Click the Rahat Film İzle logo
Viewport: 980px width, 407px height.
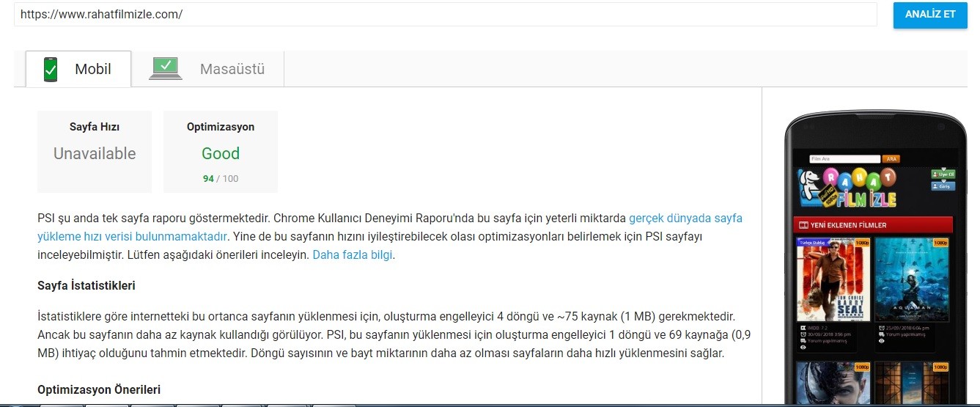(x=847, y=188)
